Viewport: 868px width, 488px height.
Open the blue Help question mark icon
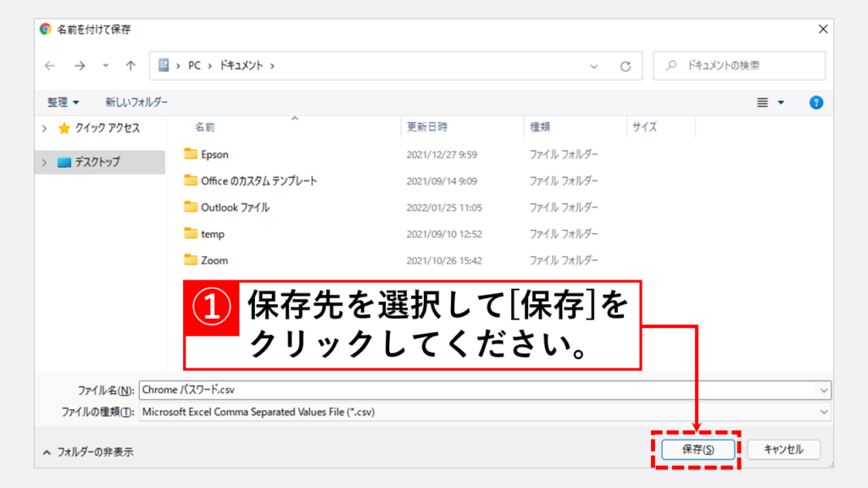816,103
